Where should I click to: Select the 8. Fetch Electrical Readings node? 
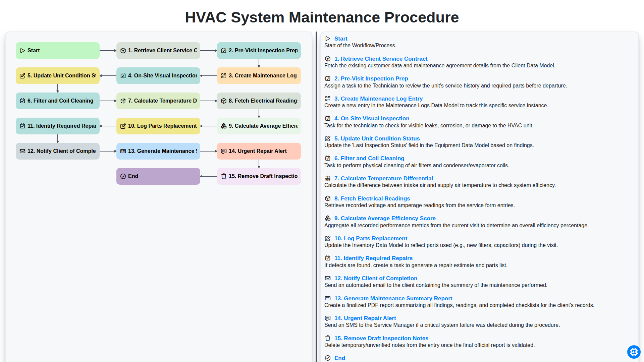pos(259,101)
